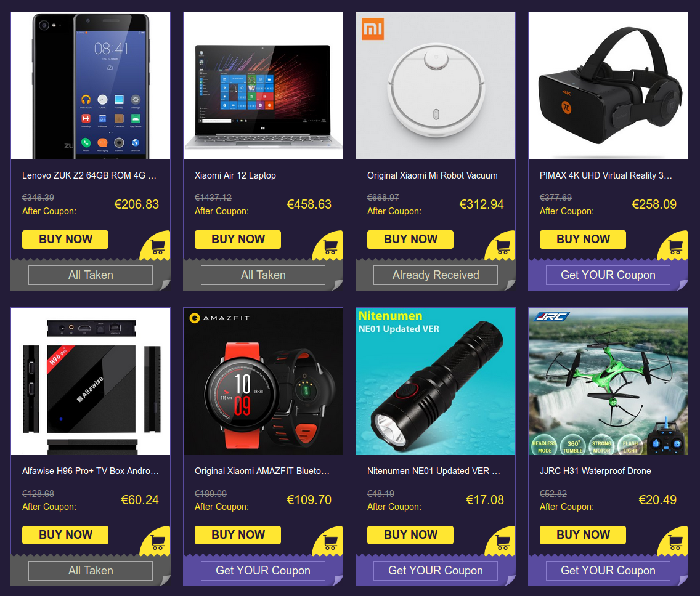Image resolution: width=700 pixels, height=596 pixels.
Task: Add PIMAX 4K VR headset to cart
Action: point(675,247)
